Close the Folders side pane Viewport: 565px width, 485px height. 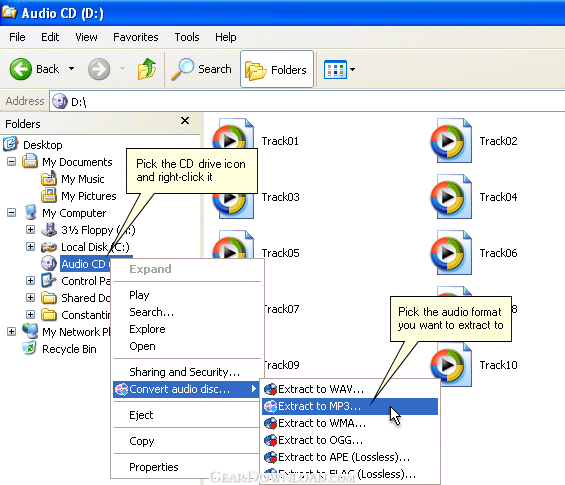pyautogui.click(x=185, y=121)
